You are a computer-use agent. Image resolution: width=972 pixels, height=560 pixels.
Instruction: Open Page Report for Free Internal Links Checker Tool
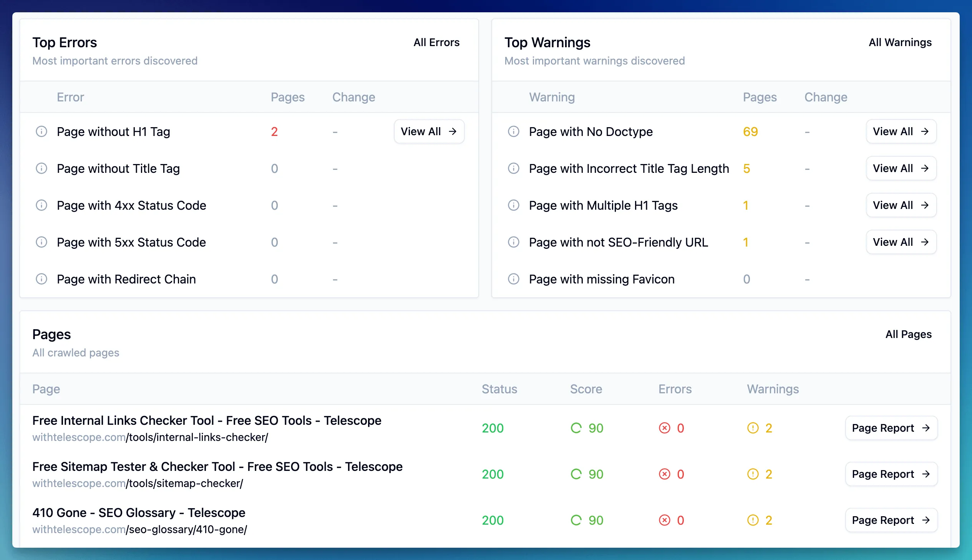(x=891, y=428)
